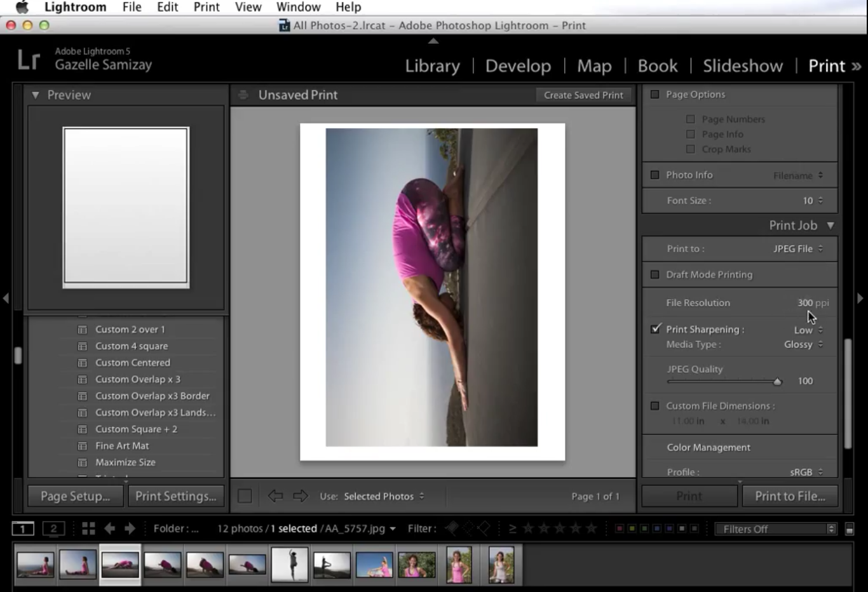868x592 pixels.
Task: Select the Fine Art Mat template icon
Action: tap(83, 445)
